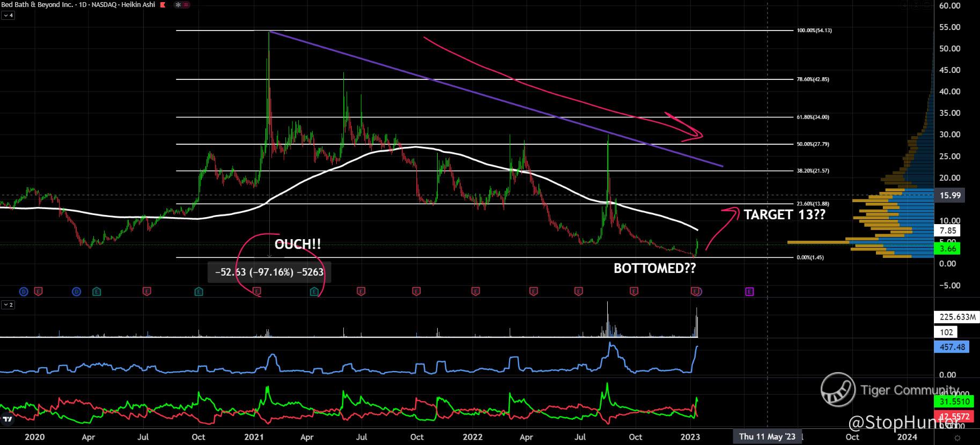This screenshot has width=980, height=445.
Task: Open the red earnings marker at October 2022
Action: 634,292
